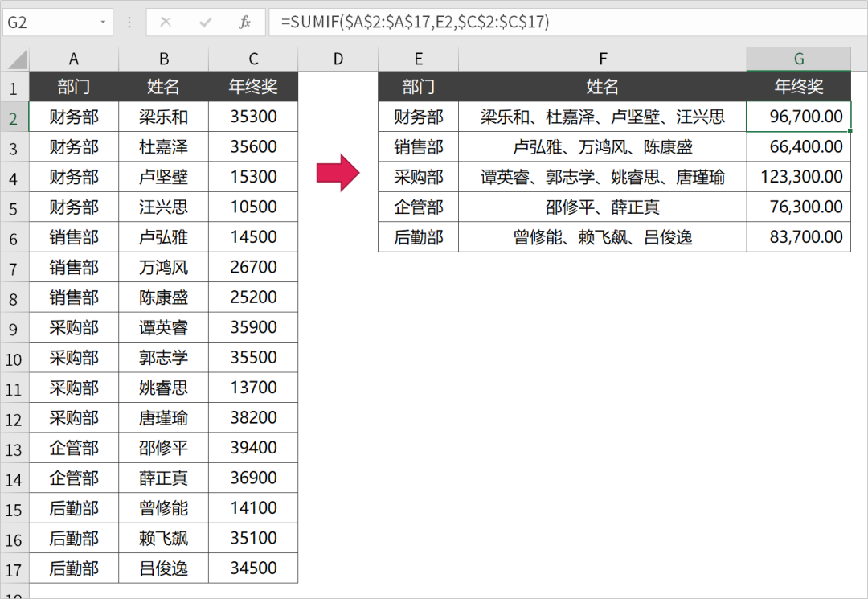The height and width of the screenshot is (599, 868).
Task: Select row 17 header
Action: point(14,570)
